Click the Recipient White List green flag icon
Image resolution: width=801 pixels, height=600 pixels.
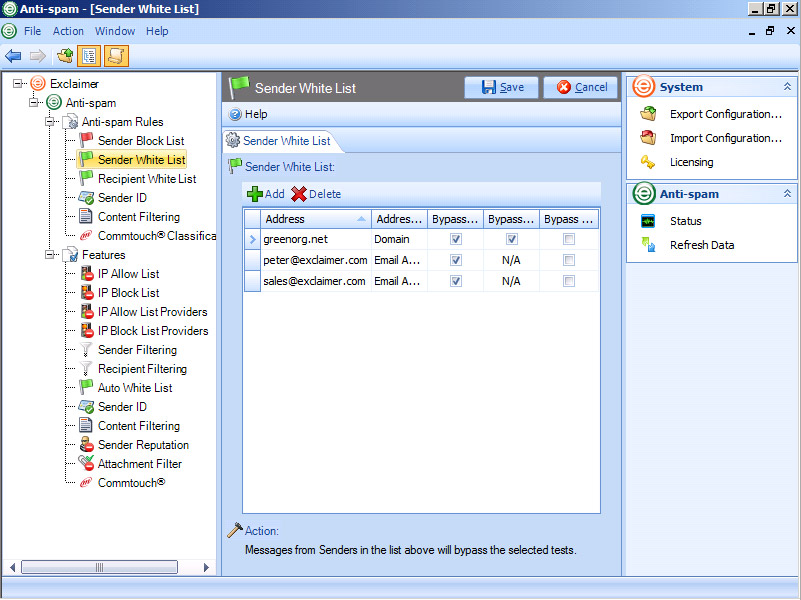pos(86,178)
